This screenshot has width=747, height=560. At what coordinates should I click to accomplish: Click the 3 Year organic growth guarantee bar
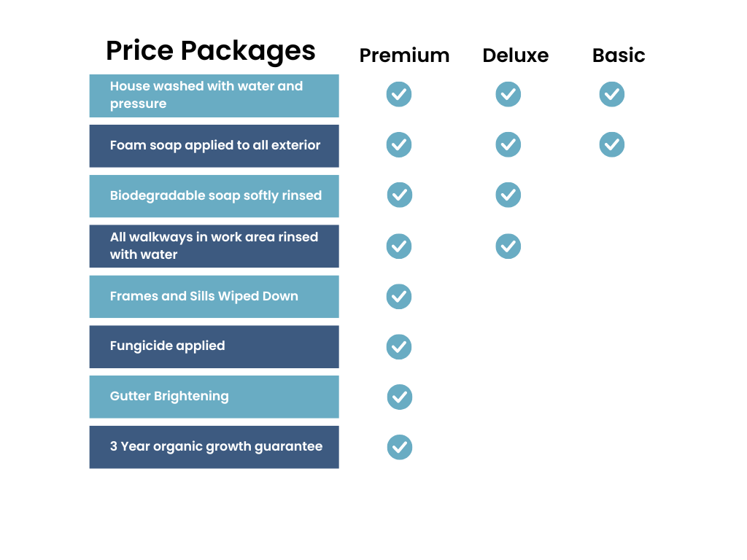tap(214, 447)
